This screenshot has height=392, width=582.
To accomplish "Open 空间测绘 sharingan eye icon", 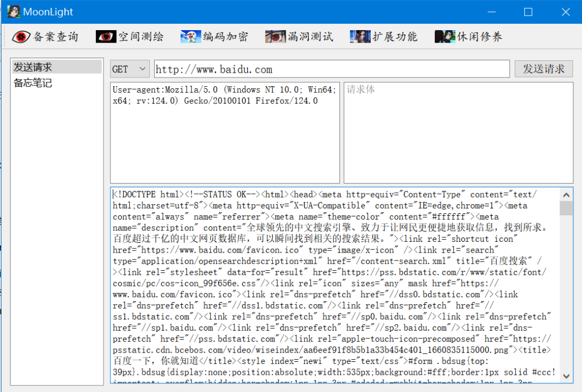I will [106, 37].
